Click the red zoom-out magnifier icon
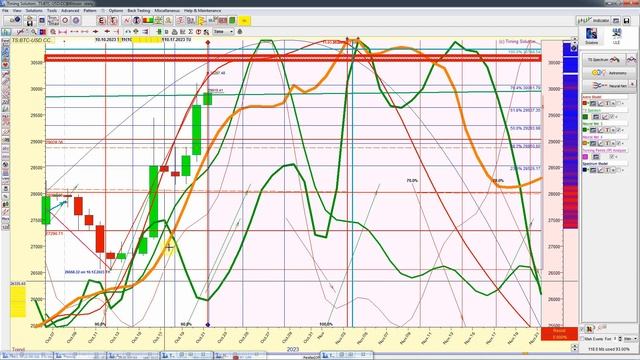 [53, 31]
